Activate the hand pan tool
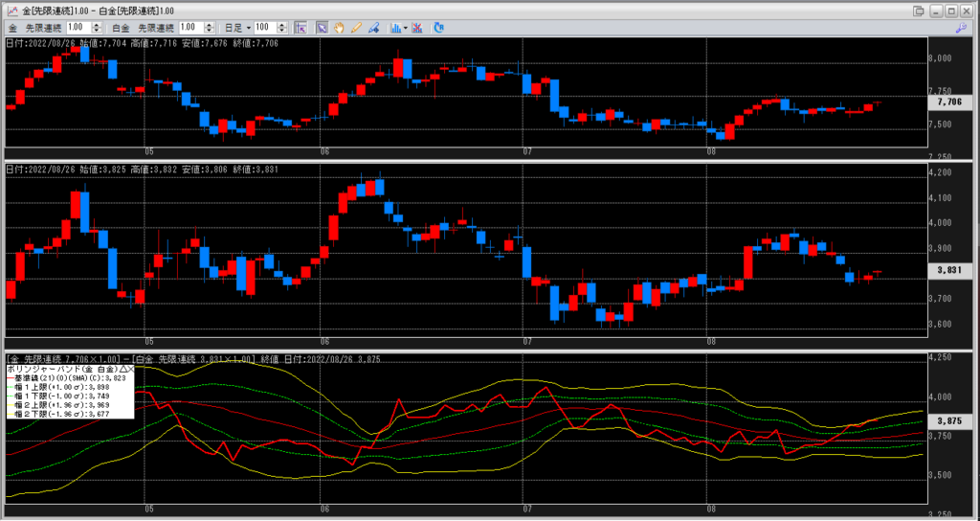The width and height of the screenshot is (980, 521). tap(339, 28)
